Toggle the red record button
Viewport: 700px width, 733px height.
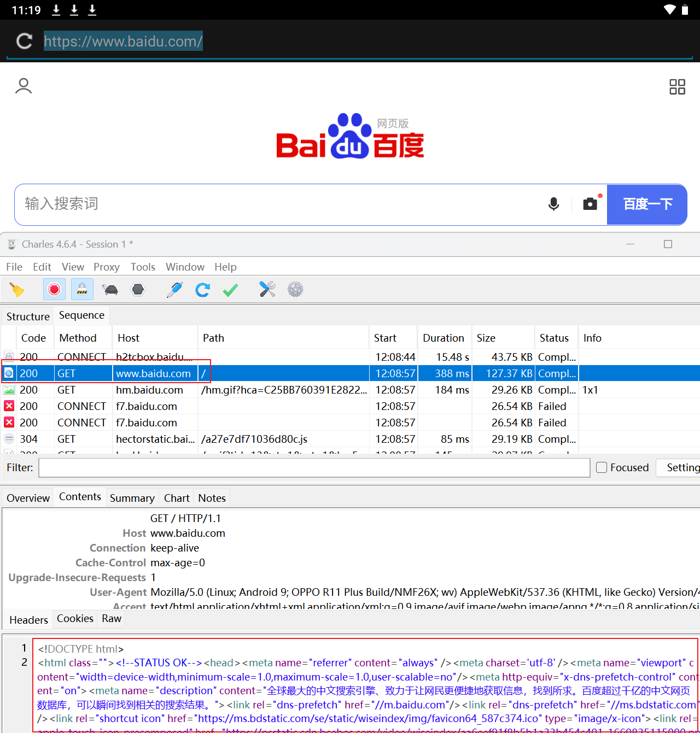pos(54,289)
